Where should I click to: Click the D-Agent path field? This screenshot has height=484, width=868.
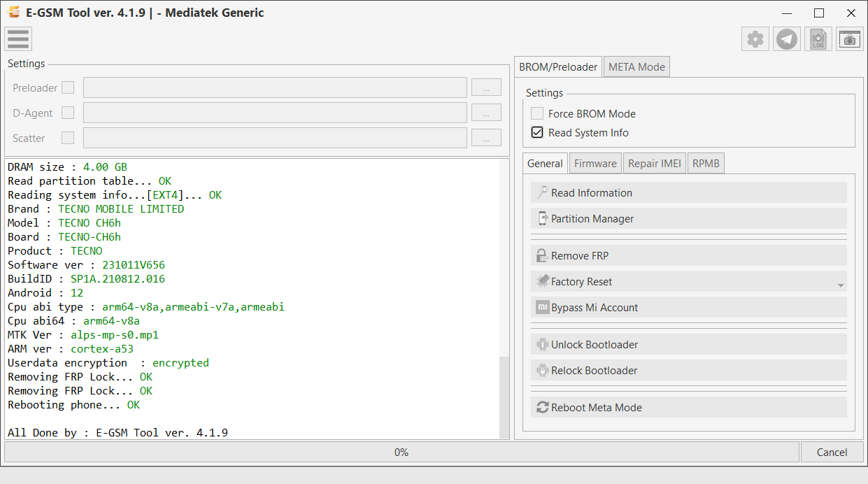click(x=275, y=113)
